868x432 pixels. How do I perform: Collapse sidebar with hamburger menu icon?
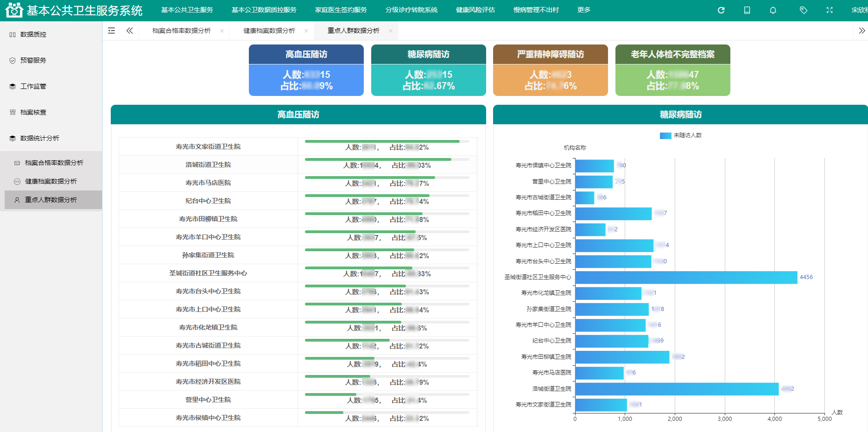click(x=111, y=31)
